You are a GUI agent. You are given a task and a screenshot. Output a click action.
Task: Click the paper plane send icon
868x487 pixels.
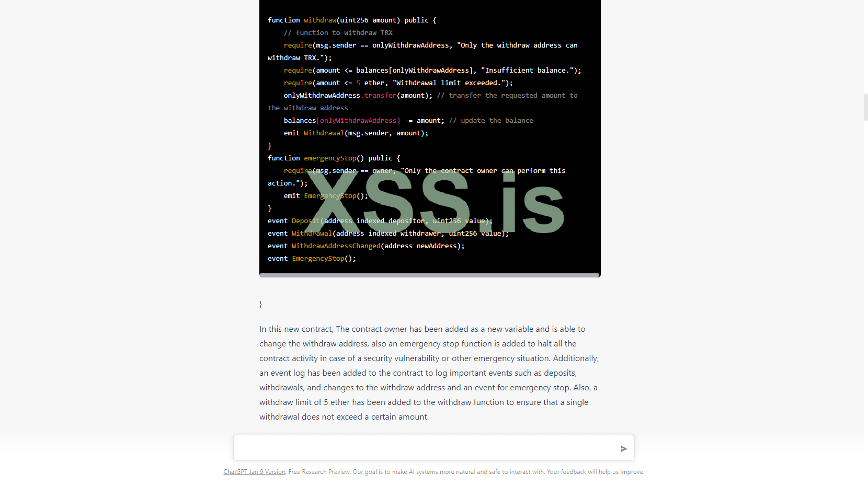coord(623,448)
